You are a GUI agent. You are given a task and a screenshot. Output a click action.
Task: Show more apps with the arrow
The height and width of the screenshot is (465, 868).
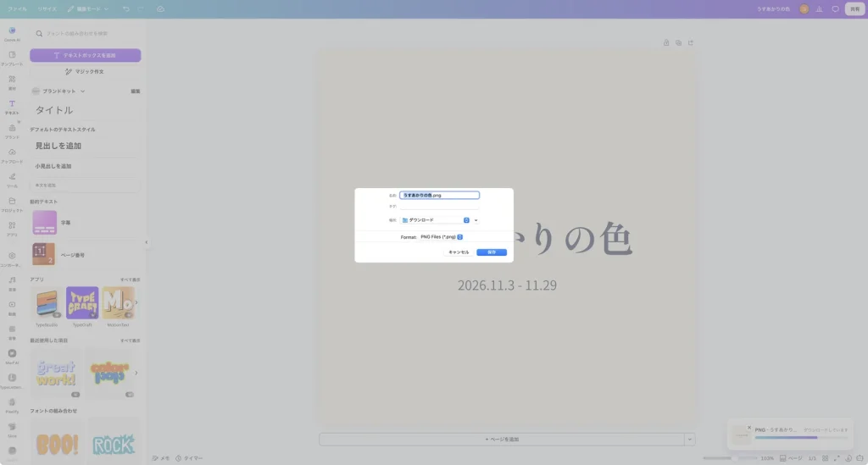(136, 303)
